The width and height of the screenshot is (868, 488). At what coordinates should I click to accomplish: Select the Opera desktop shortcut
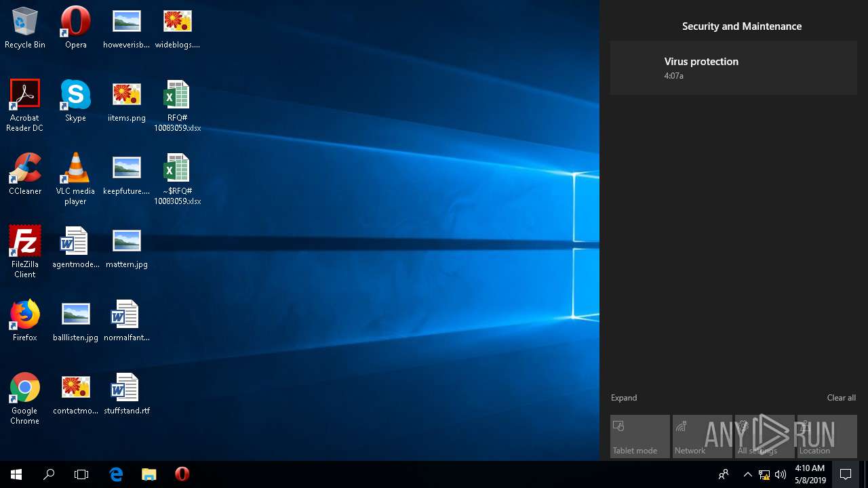click(75, 28)
